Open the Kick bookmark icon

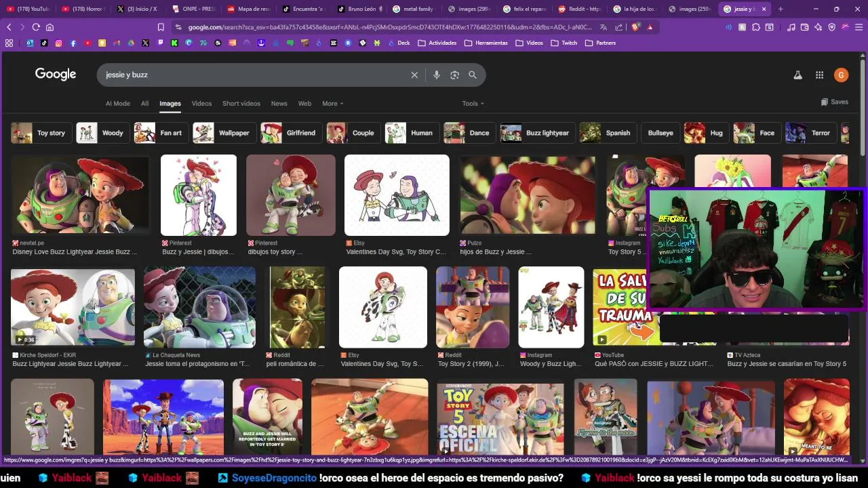[x=174, y=43]
